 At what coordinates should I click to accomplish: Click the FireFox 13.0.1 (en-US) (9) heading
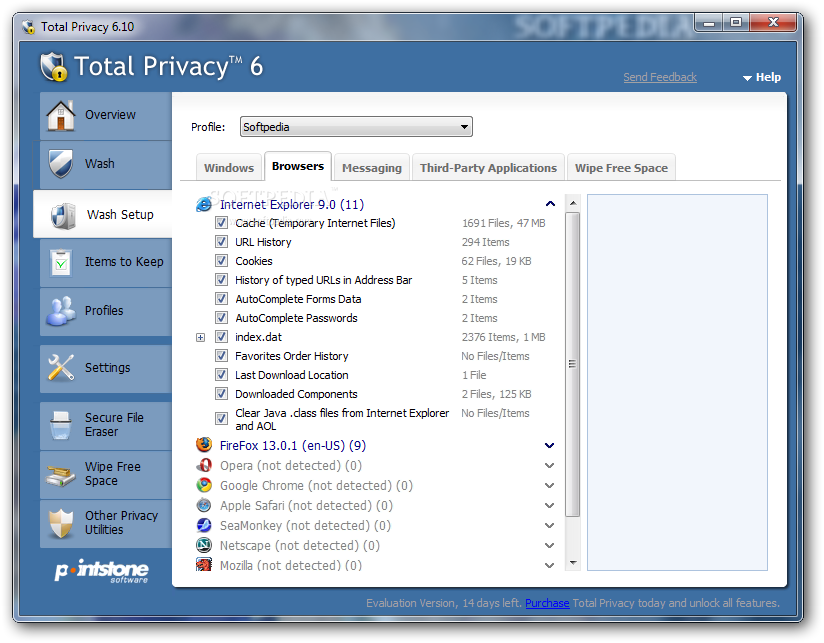[293, 445]
